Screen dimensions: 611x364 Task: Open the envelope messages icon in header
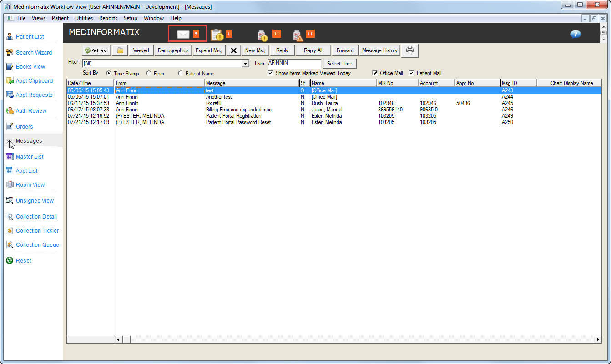pyautogui.click(x=183, y=34)
